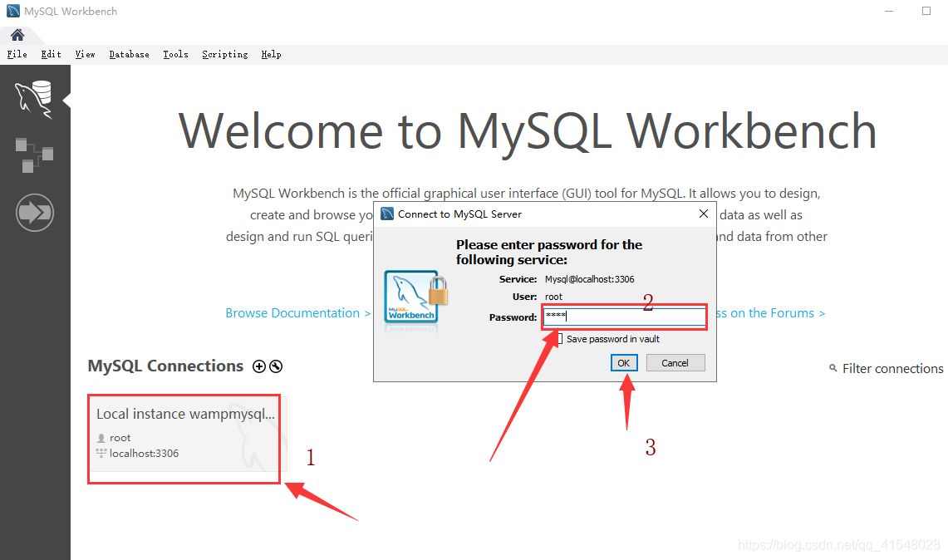Open the View menu
This screenshot has width=948, height=560.
pyautogui.click(x=86, y=55)
